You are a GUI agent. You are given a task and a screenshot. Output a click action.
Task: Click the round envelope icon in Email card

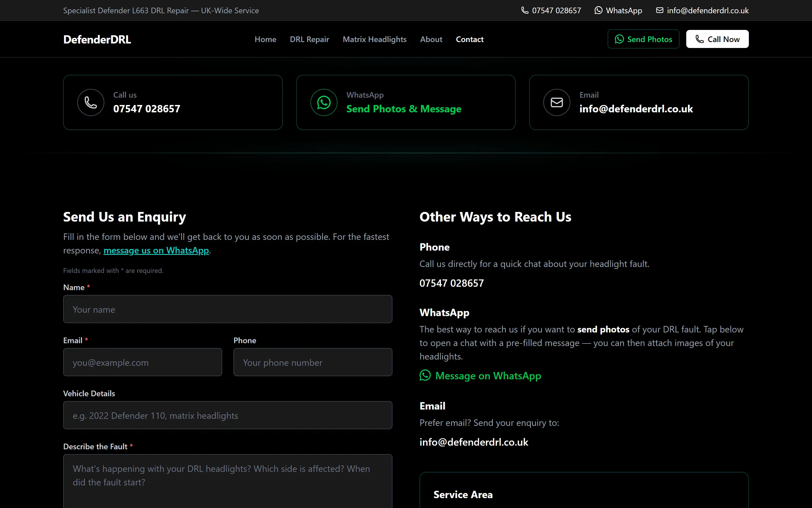[557, 102]
